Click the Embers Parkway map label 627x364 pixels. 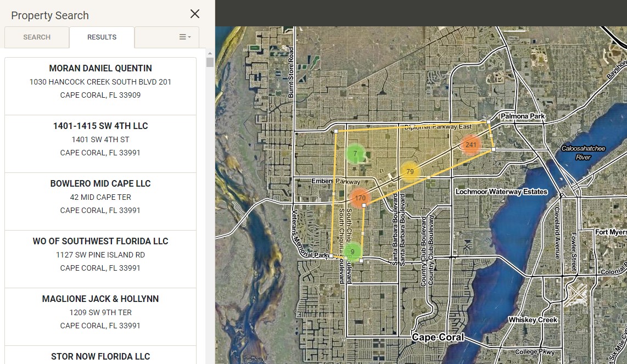point(336,181)
